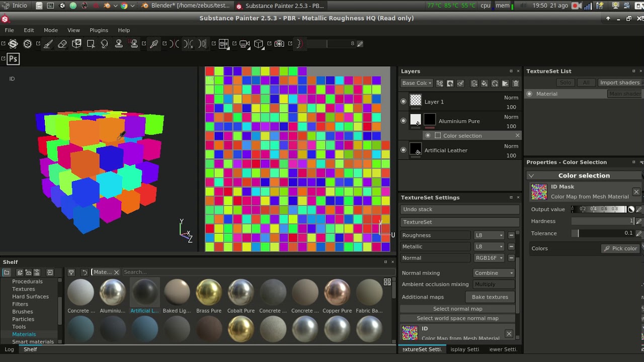The image size is (644, 362).
Task: Click Import shaders button
Action: pyautogui.click(x=619, y=82)
